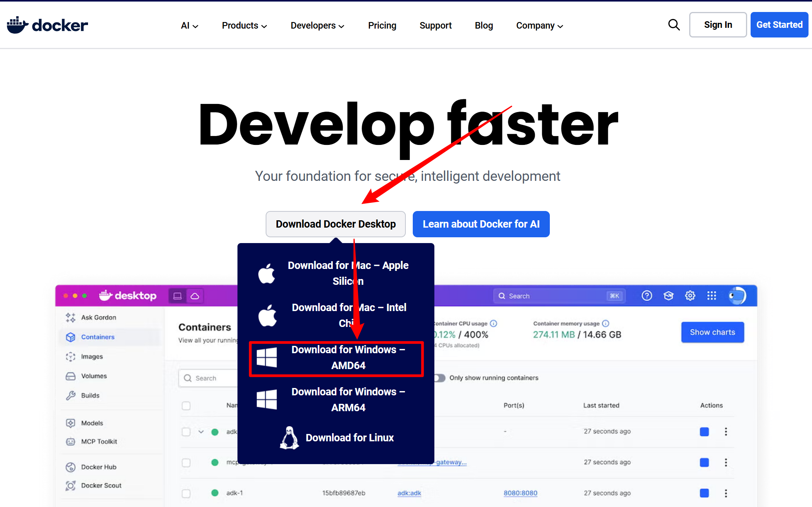Toggle Only show running containers switch
The image size is (812, 507).
tap(439, 378)
